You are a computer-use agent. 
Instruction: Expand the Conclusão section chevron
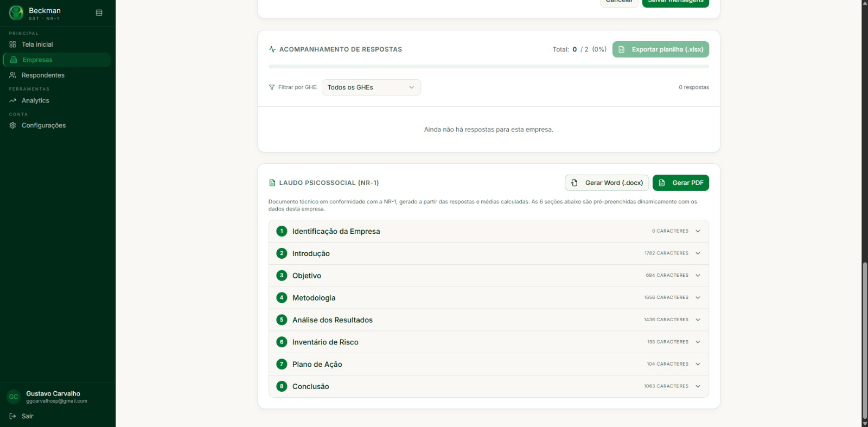(x=698, y=386)
